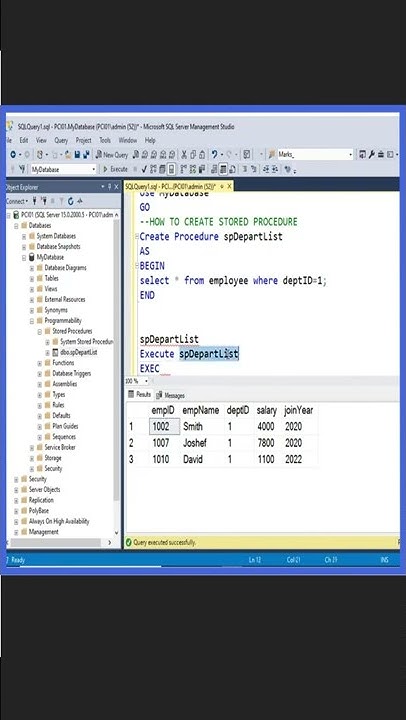This screenshot has height=720, width=406.
Task: Click the Copy icon in toolbar
Action: click(x=193, y=155)
